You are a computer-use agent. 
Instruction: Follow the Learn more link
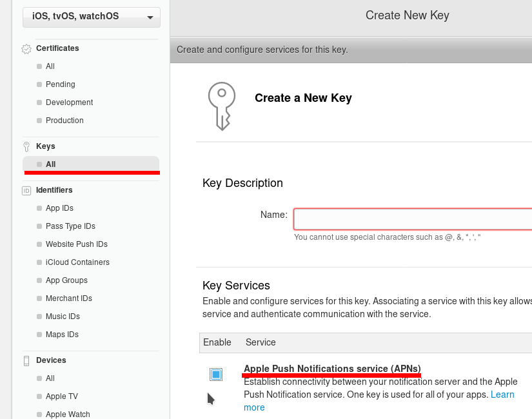[502, 395]
